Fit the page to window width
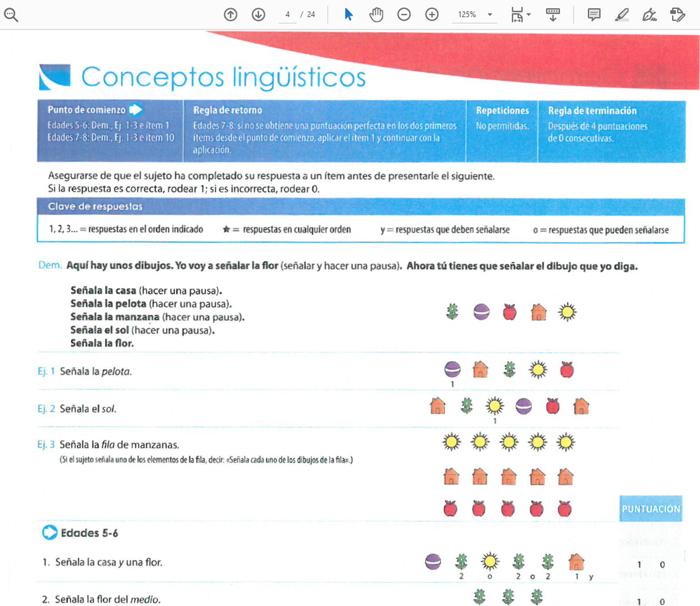Viewport: 700px width, 606px height. tap(516, 14)
